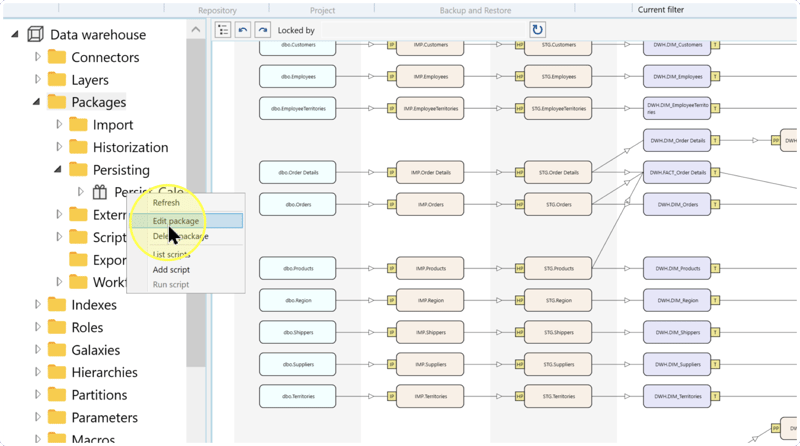Select the dbo.Employees source node

(x=297, y=77)
